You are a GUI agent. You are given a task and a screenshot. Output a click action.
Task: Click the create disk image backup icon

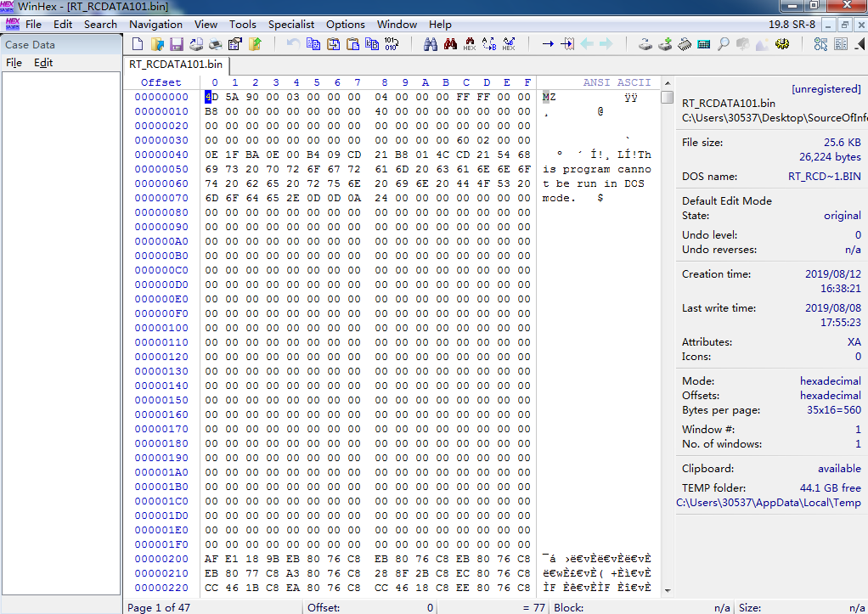[196, 44]
